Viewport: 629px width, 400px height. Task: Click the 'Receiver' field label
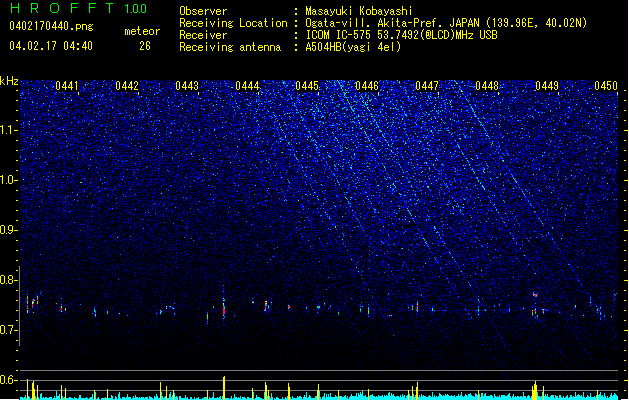203,35
